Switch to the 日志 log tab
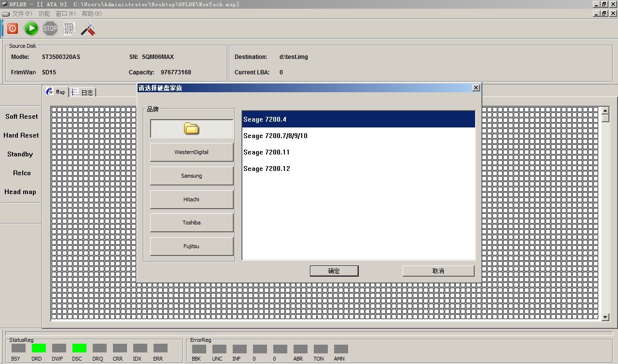Image resolution: width=618 pixels, height=364 pixels. tap(83, 92)
